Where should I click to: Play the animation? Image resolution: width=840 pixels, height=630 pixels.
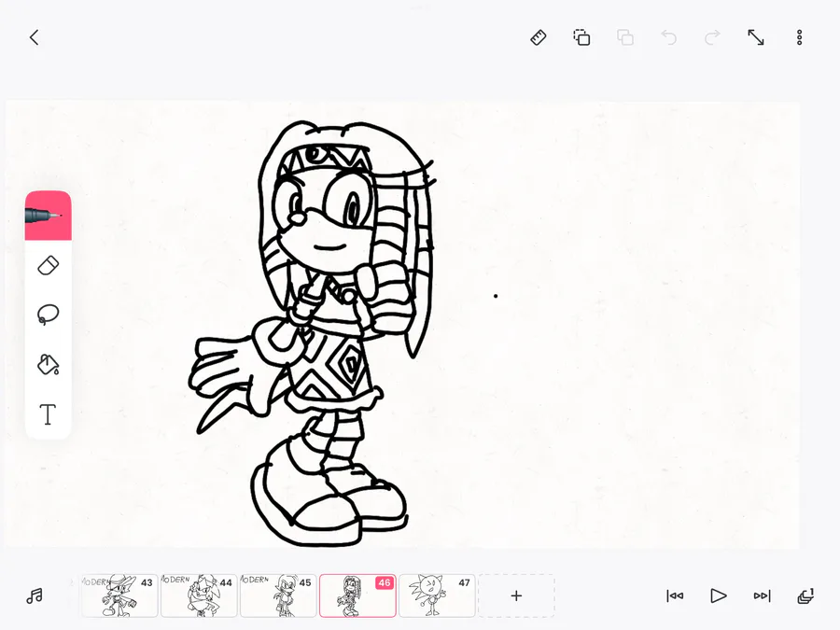719,595
